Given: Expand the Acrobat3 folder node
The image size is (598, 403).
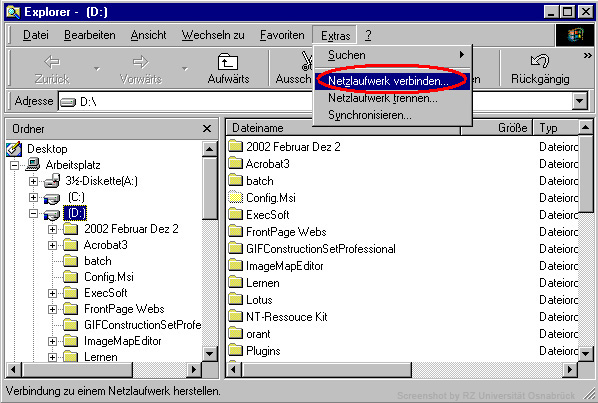Looking at the screenshot, I should (52, 245).
